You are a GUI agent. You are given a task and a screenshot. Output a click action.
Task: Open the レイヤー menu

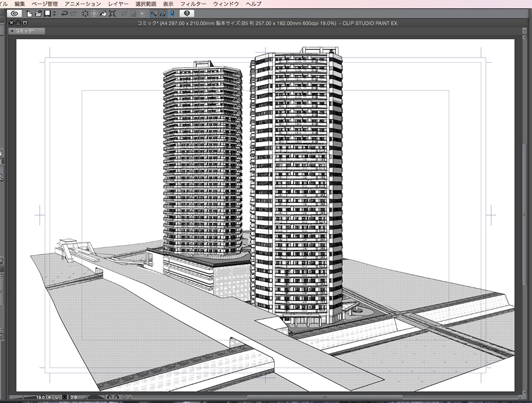click(x=118, y=4)
